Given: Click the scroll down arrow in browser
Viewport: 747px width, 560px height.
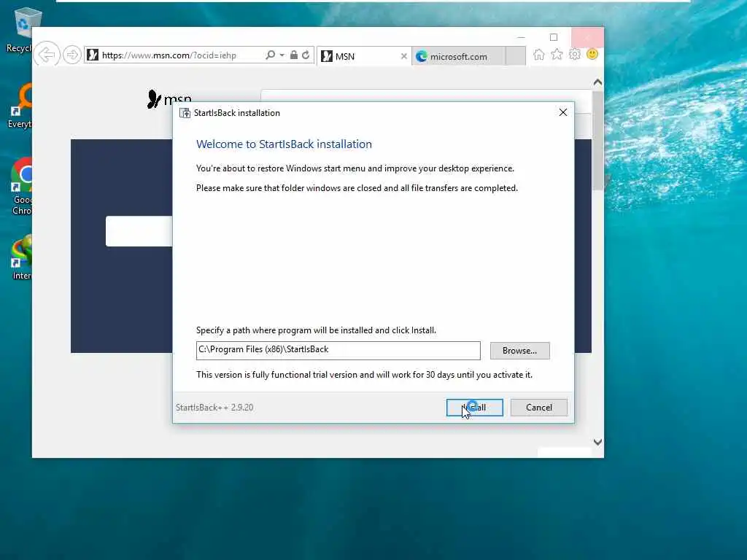Looking at the screenshot, I should (597, 442).
